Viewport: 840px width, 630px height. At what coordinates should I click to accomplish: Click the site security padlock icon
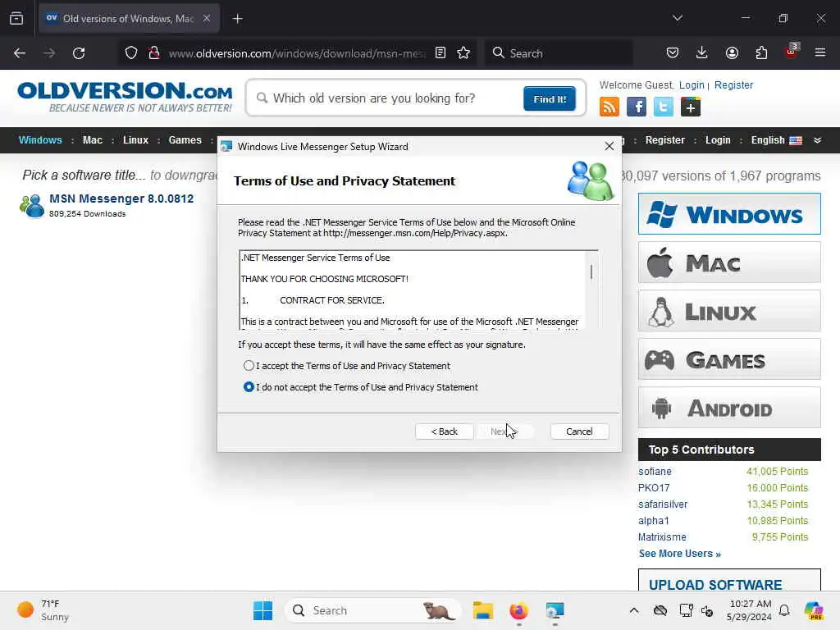(153, 53)
